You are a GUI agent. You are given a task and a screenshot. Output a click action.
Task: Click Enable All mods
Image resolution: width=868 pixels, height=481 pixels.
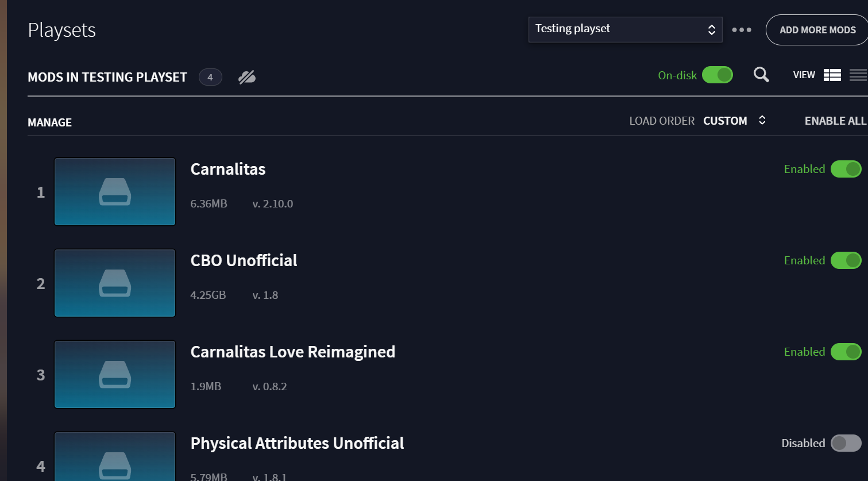tap(835, 121)
